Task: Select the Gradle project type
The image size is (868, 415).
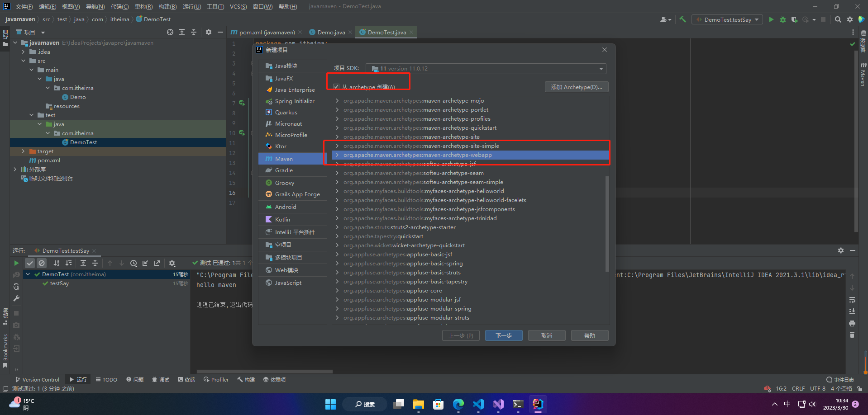Action: tap(293, 170)
